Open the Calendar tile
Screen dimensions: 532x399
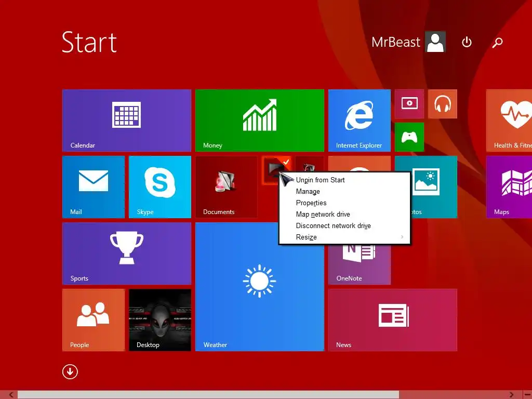127,121
